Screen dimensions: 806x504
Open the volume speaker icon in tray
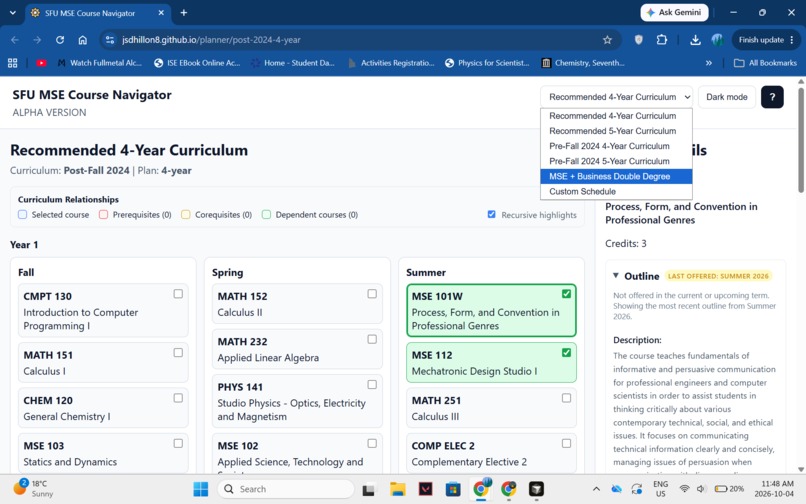click(x=700, y=489)
